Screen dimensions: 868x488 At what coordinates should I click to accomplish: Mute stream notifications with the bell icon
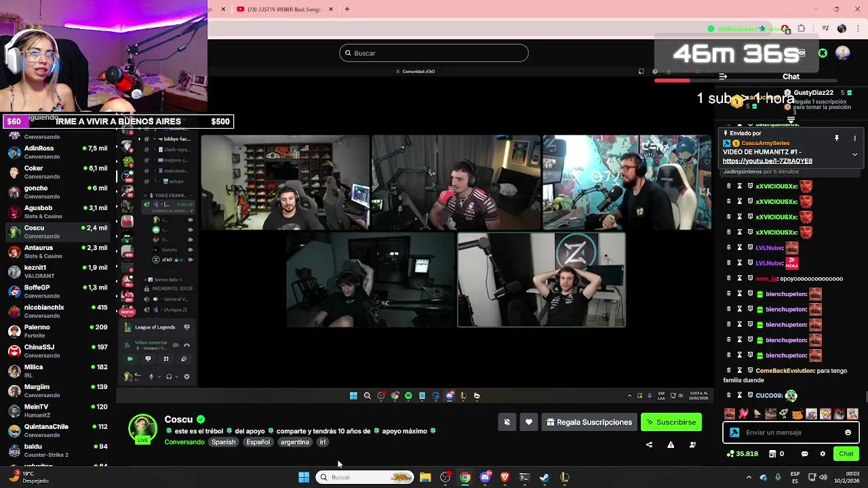point(507,422)
